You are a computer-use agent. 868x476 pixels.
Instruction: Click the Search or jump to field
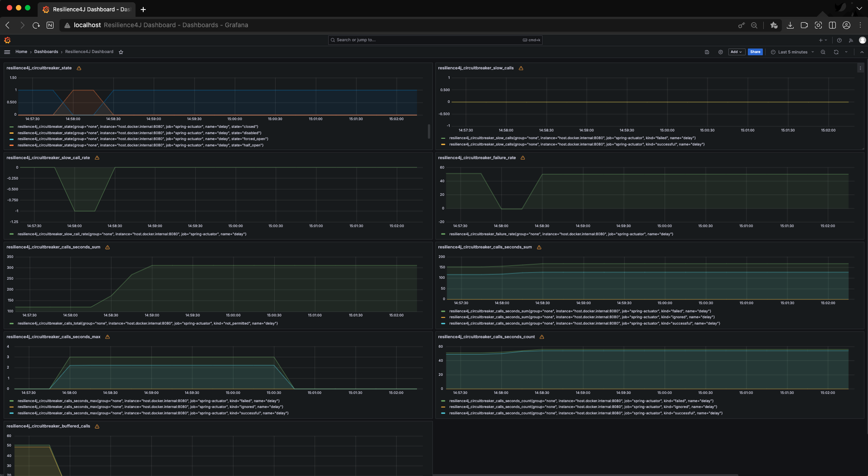point(435,40)
